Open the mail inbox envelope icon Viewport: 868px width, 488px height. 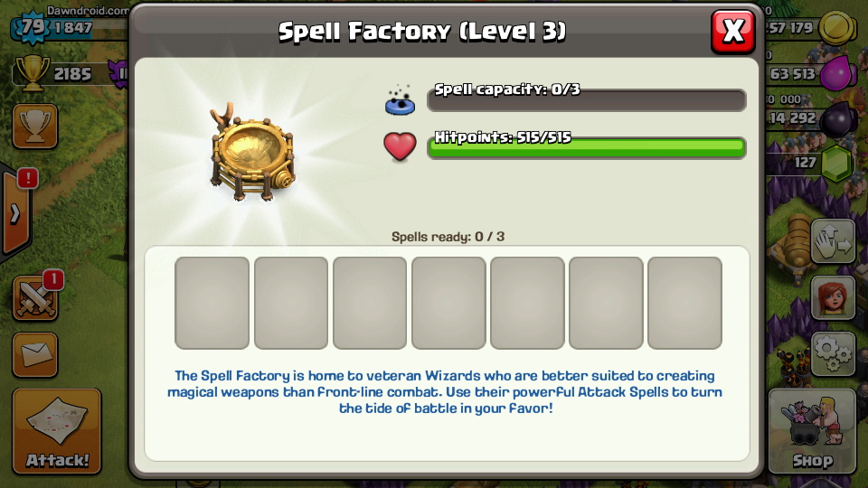click(35, 355)
